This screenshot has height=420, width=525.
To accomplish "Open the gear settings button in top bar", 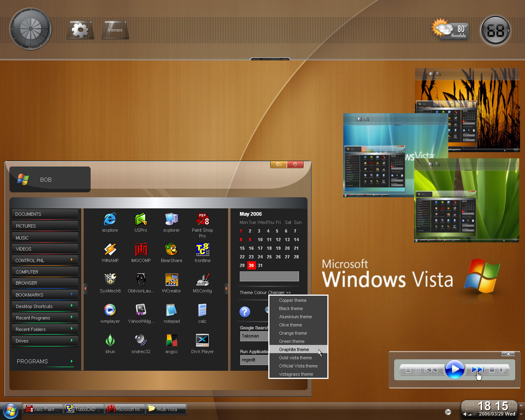I will (x=80, y=30).
